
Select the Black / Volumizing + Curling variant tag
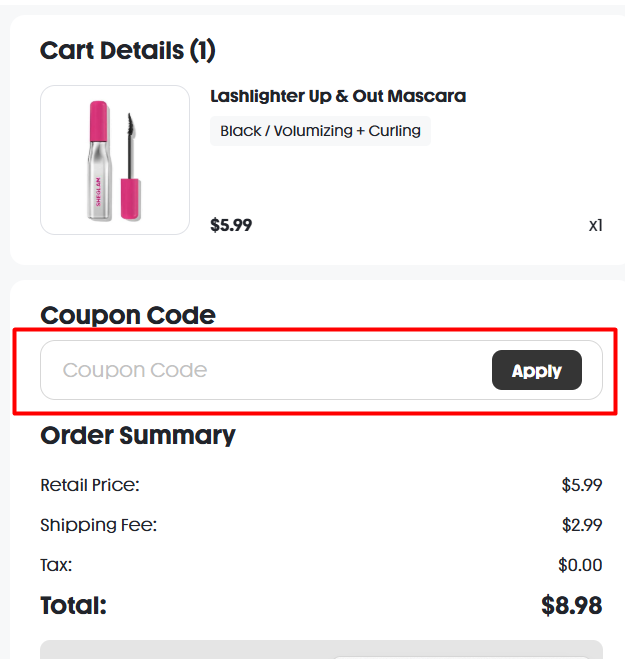click(320, 131)
